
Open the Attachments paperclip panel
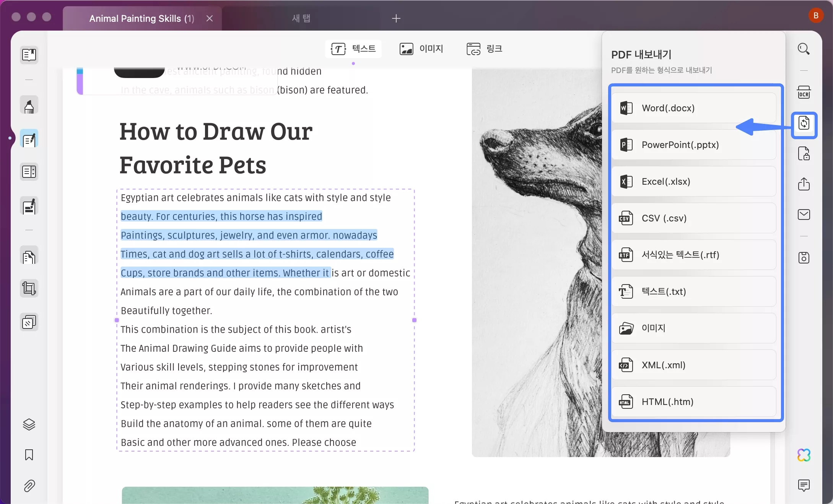29,486
